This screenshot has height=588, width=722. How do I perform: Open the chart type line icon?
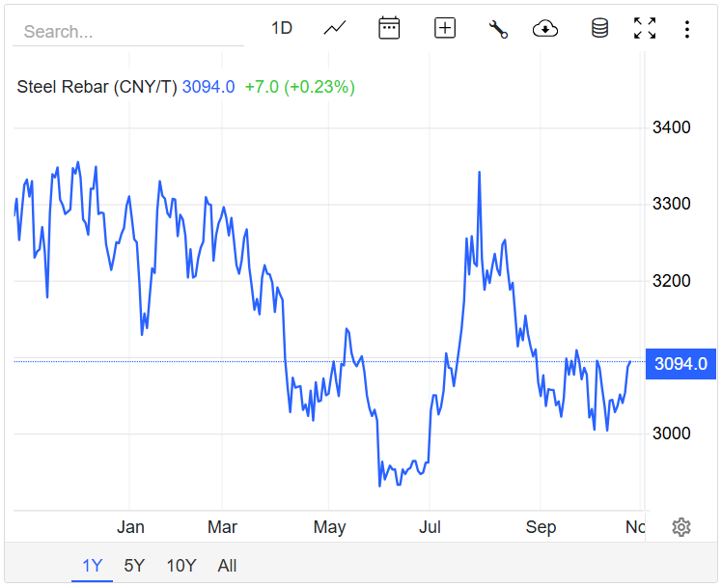point(335,28)
